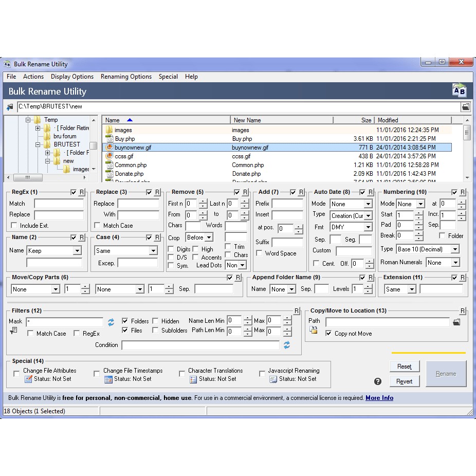Open the Renaming Options menu
The width and height of the screenshot is (476, 476).
[126, 77]
